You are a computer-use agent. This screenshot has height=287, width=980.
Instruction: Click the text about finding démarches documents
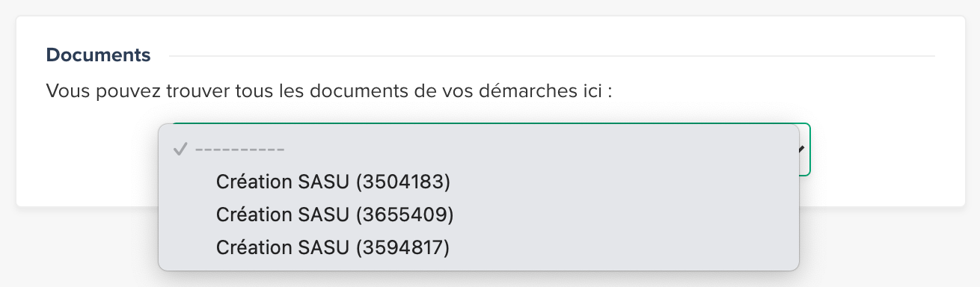coord(330,92)
